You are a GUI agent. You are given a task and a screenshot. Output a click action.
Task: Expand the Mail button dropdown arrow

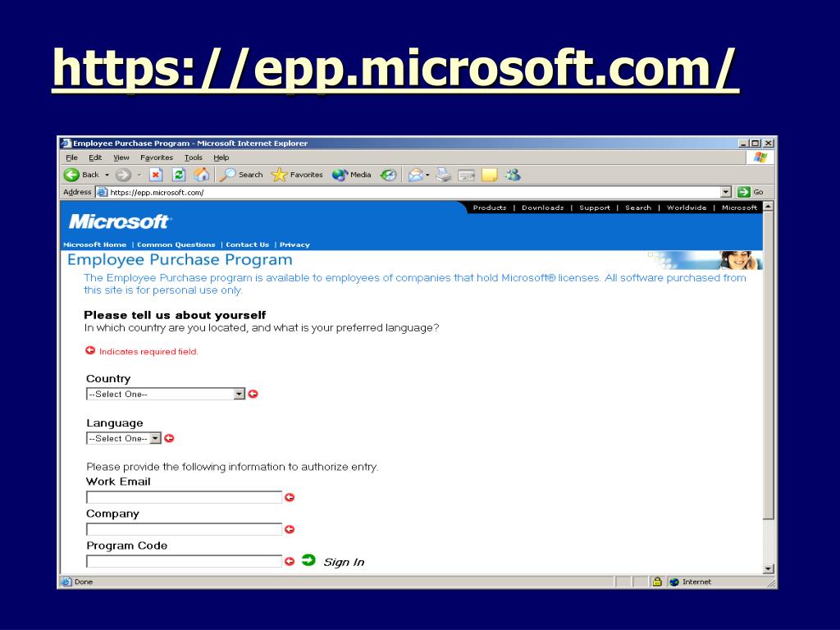[427, 176]
